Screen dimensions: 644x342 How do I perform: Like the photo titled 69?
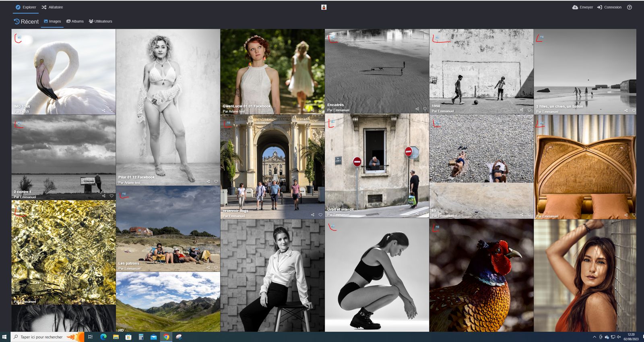(529, 215)
